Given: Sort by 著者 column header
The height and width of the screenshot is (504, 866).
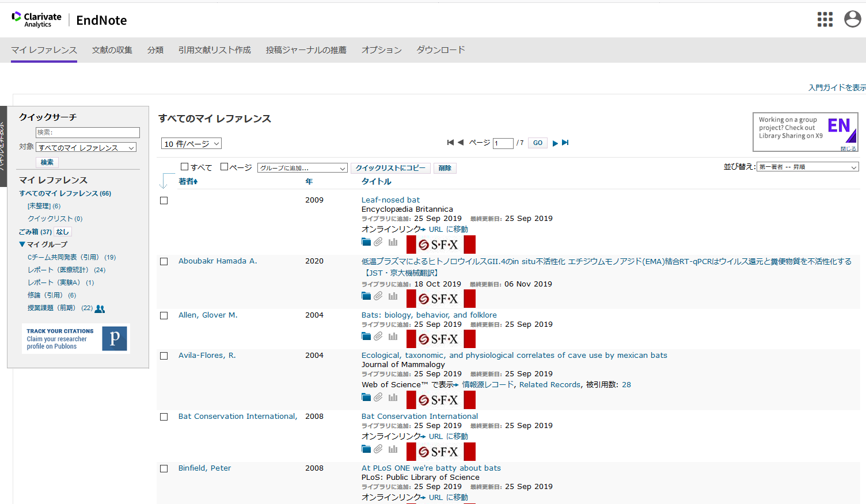Looking at the screenshot, I should (x=188, y=181).
